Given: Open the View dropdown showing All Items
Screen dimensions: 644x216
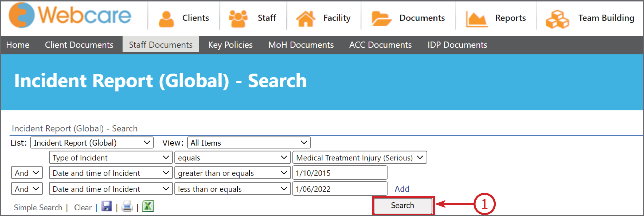Looking at the screenshot, I should (249, 143).
